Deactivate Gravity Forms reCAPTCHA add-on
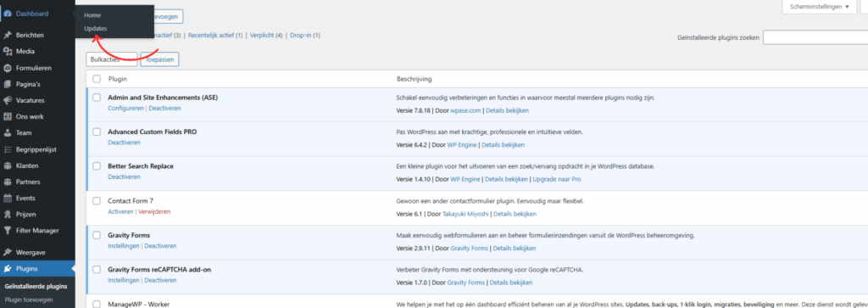This screenshot has width=868, height=308. [x=160, y=280]
